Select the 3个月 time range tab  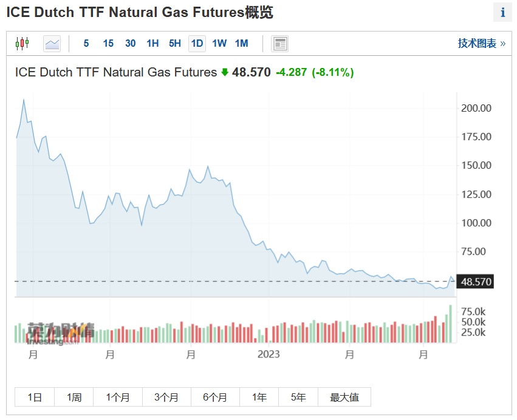point(166,398)
